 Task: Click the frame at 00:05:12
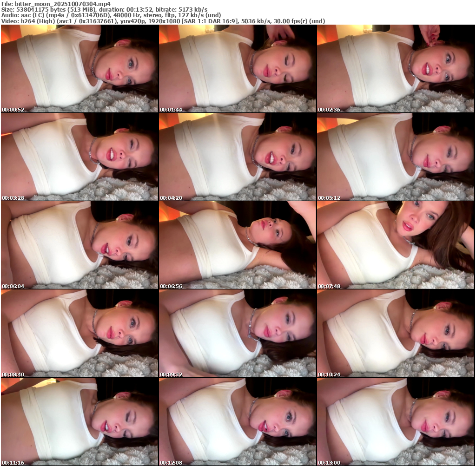click(x=396, y=157)
